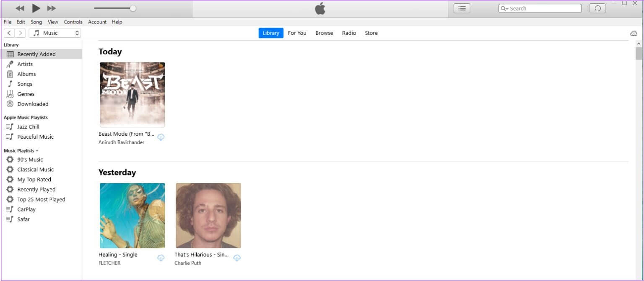Open the Help menu

(x=117, y=22)
